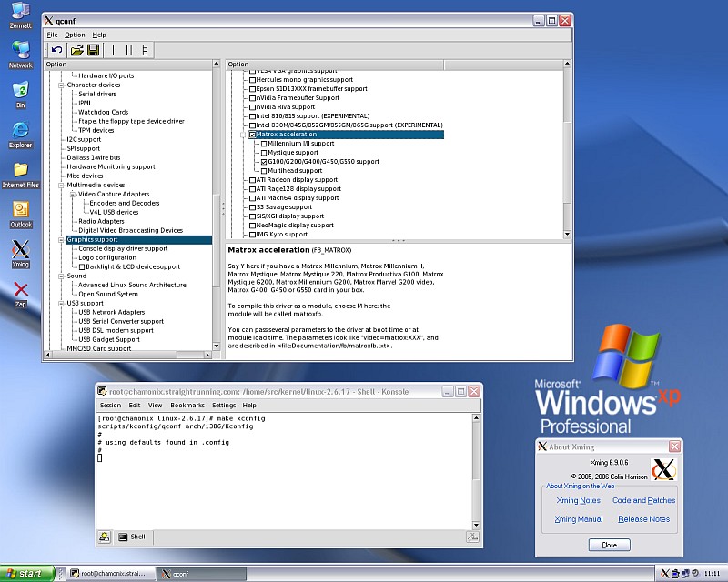Select USB Gadget Support tree item

pos(108,340)
